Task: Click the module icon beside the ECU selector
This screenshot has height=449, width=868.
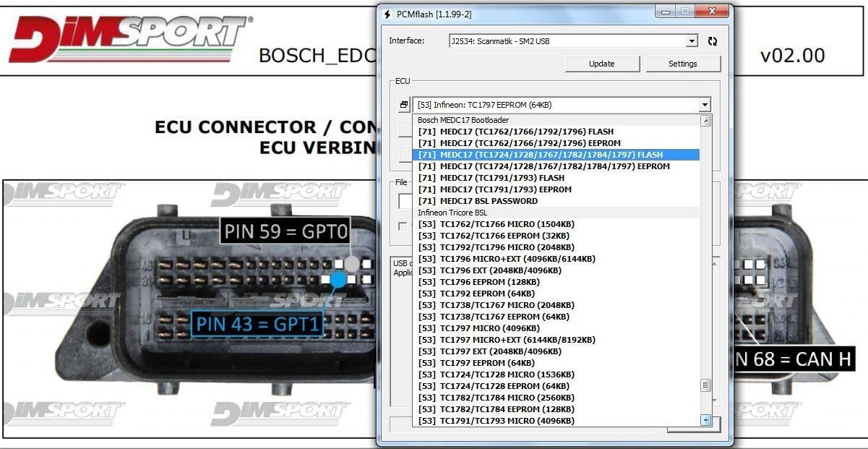Action: point(403,103)
